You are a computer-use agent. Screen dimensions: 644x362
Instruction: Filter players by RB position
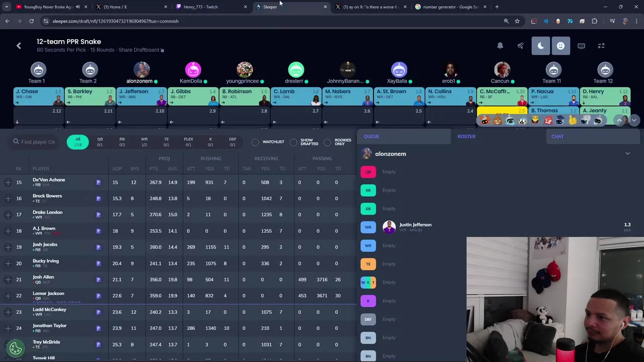122,142
